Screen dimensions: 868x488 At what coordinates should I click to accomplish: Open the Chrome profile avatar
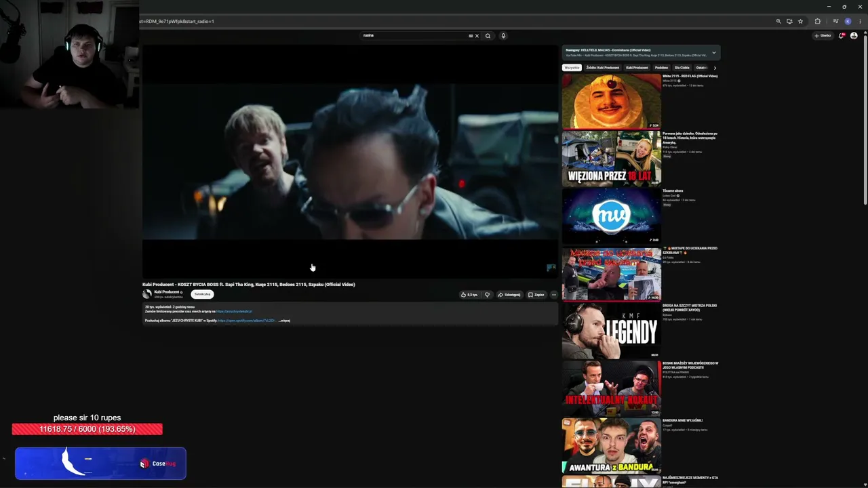[848, 21]
